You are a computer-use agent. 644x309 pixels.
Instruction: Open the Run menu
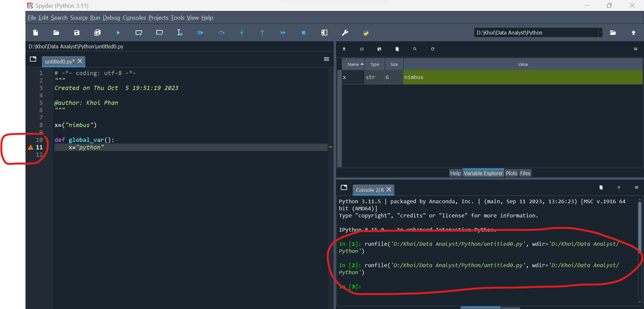coord(95,18)
